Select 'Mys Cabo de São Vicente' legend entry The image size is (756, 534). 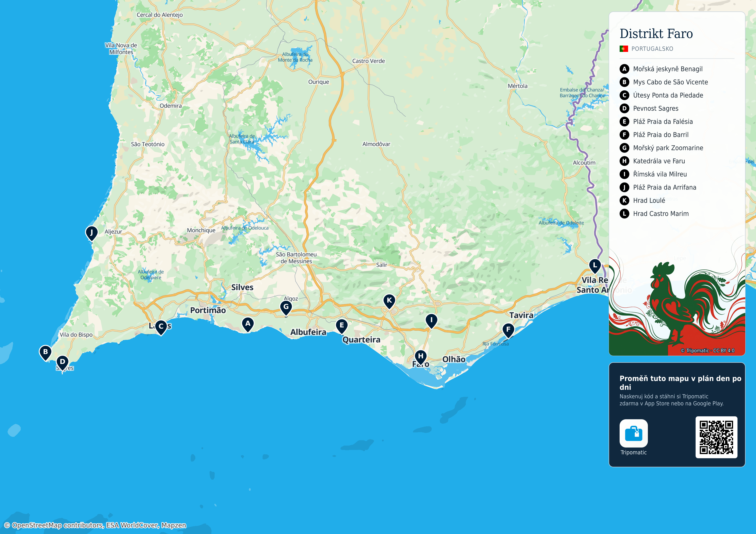671,82
